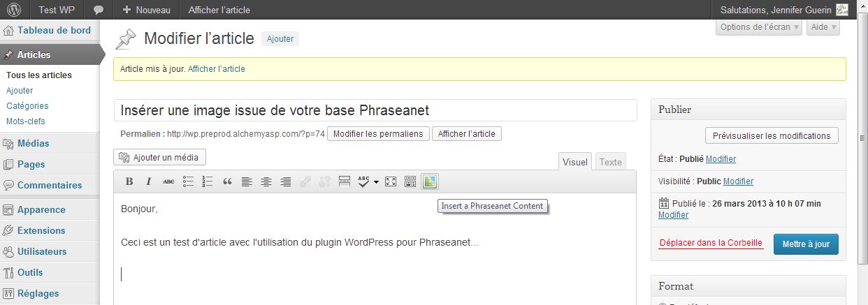Click the Insert a Phraseanet Content icon
868x305 pixels.
pyautogui.click(x=429, y=181)
